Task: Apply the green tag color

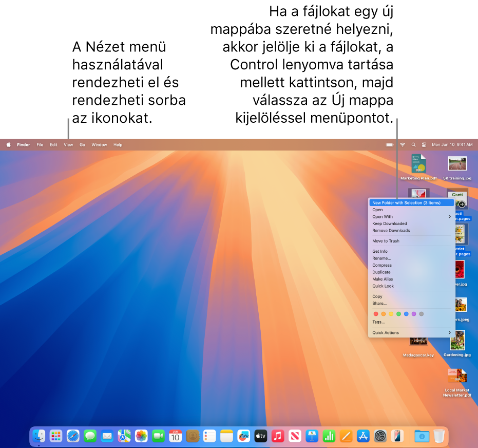Action: click(x=398, y=314)
